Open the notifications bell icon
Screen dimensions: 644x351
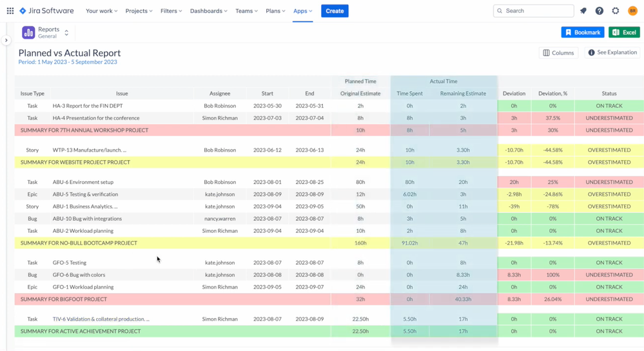pyautogui.click(x=583, y=11)
